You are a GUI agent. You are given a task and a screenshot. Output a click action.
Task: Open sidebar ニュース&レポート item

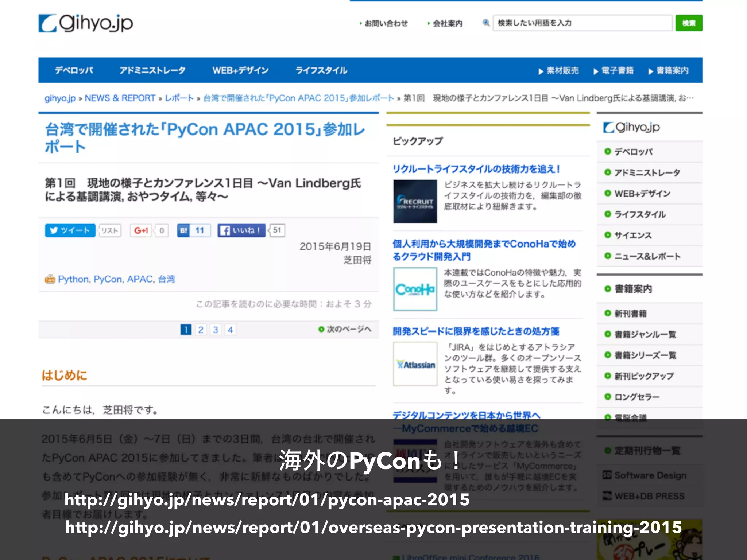(647, 256)
